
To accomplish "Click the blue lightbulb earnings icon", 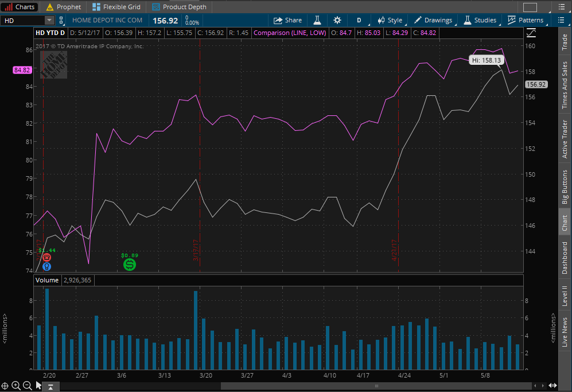I will coord(46,266).
